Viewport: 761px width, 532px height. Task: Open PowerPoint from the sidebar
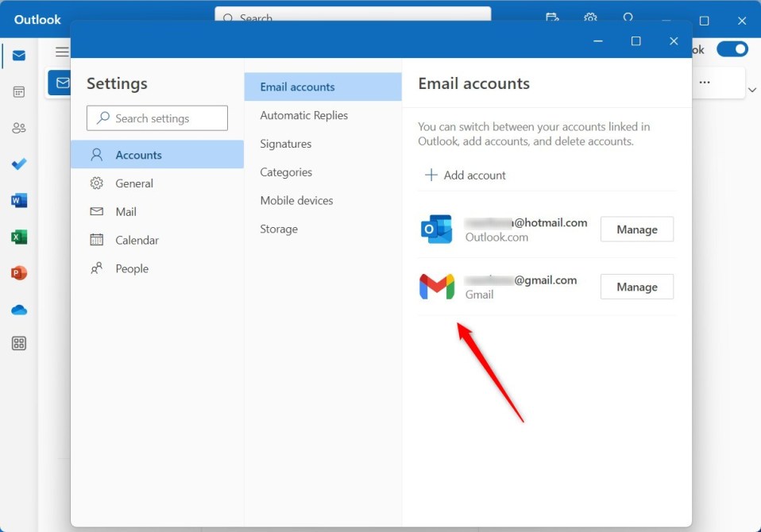17,272
